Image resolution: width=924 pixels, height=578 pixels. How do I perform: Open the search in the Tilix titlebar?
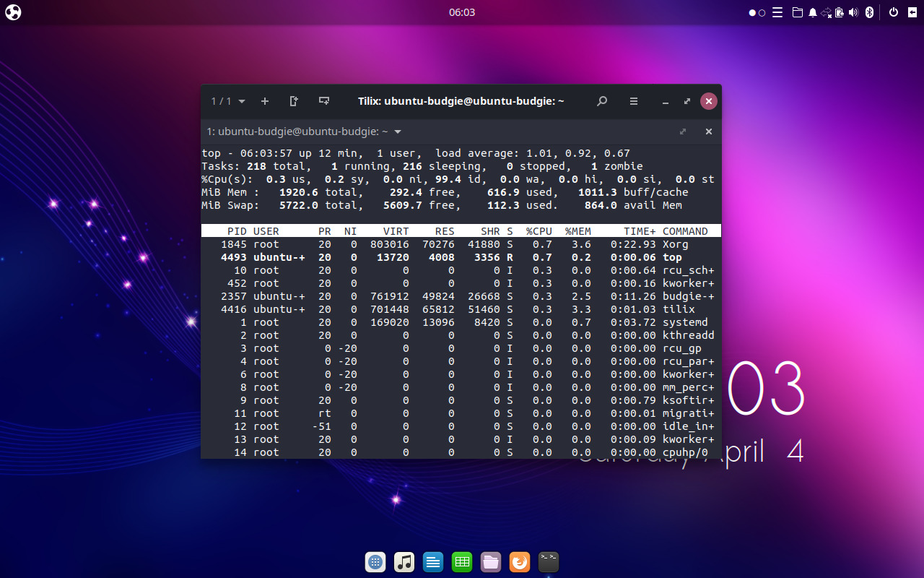(601, 101)
